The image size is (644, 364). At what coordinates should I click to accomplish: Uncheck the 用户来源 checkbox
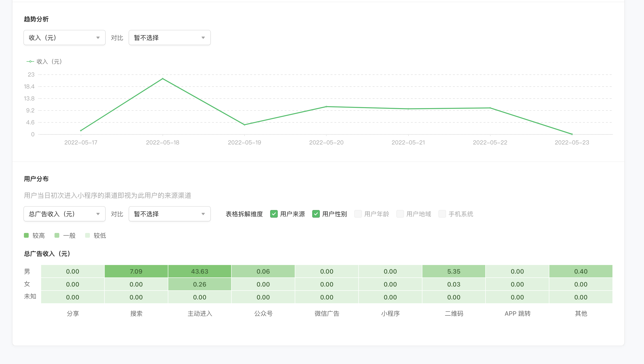pyautogui.click(x=274, y=214)
